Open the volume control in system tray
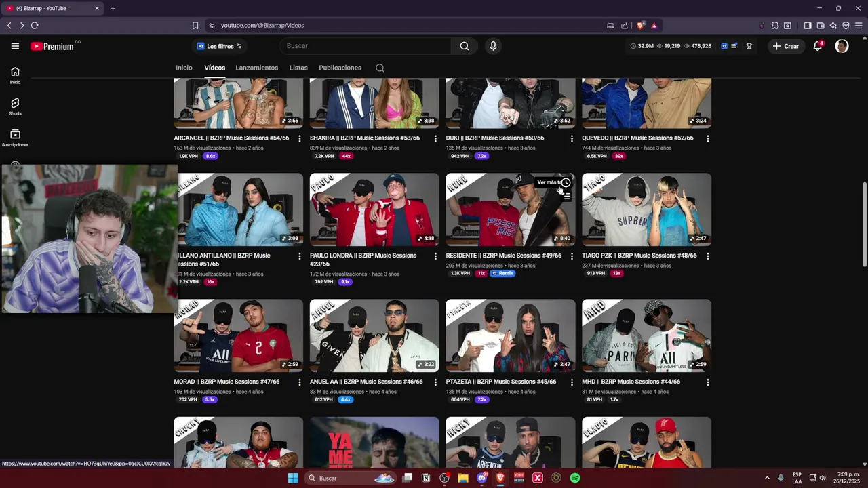This screenshot has width=868, height=488. (x=823, y=478)
